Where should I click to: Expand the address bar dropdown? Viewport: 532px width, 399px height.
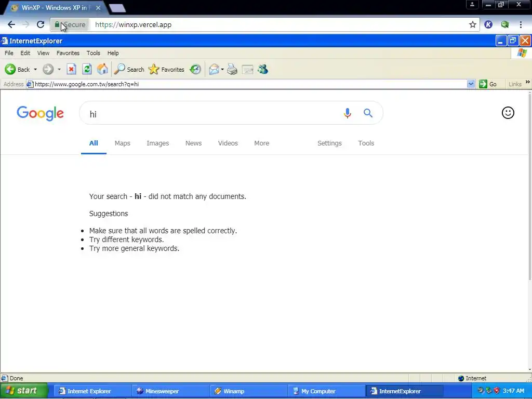tap(471, 84)
